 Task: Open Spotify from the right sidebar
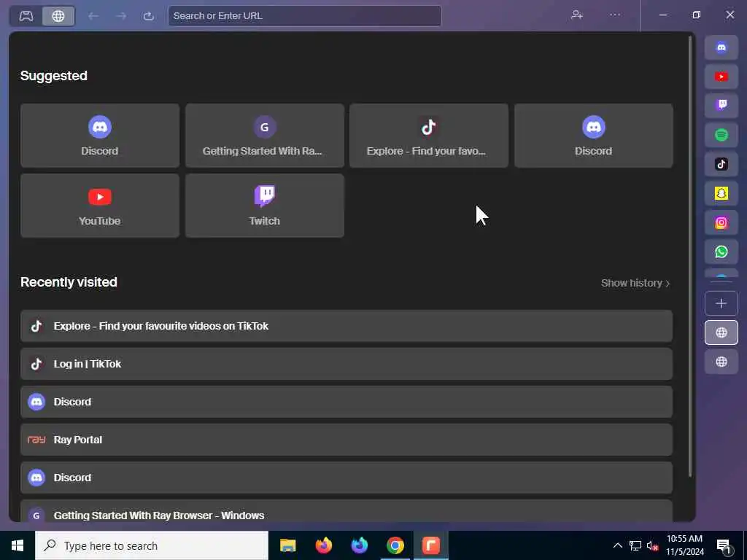tap(721, 135)
